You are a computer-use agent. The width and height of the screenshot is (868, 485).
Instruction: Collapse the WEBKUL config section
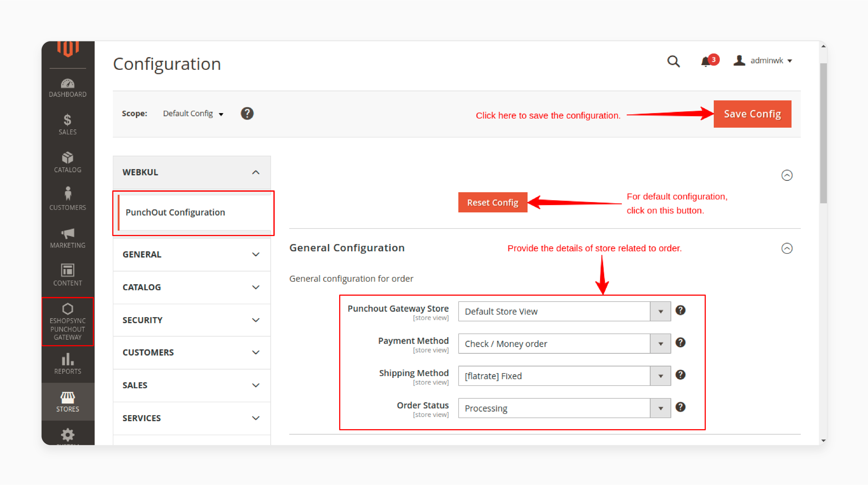coord(192,172)
